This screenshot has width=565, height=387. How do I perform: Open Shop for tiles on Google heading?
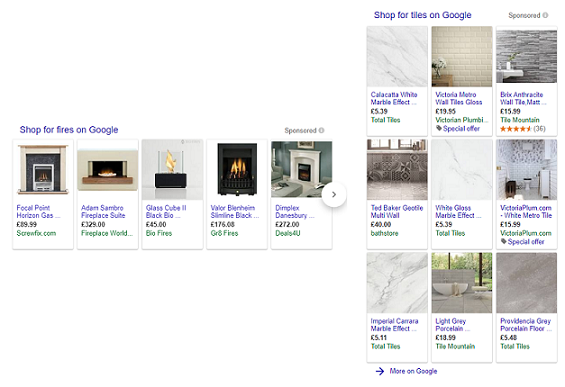pyautogui.click(x=422, y=15)
